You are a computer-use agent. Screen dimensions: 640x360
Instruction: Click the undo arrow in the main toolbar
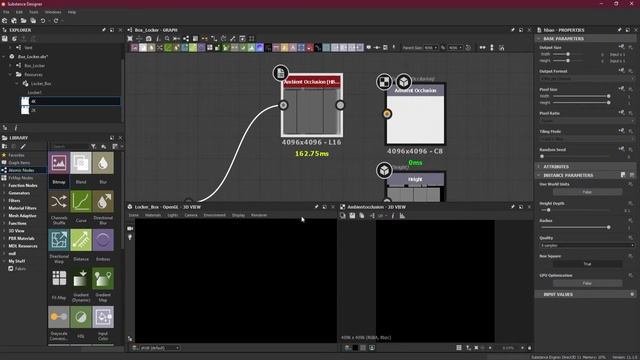(43, 20)
